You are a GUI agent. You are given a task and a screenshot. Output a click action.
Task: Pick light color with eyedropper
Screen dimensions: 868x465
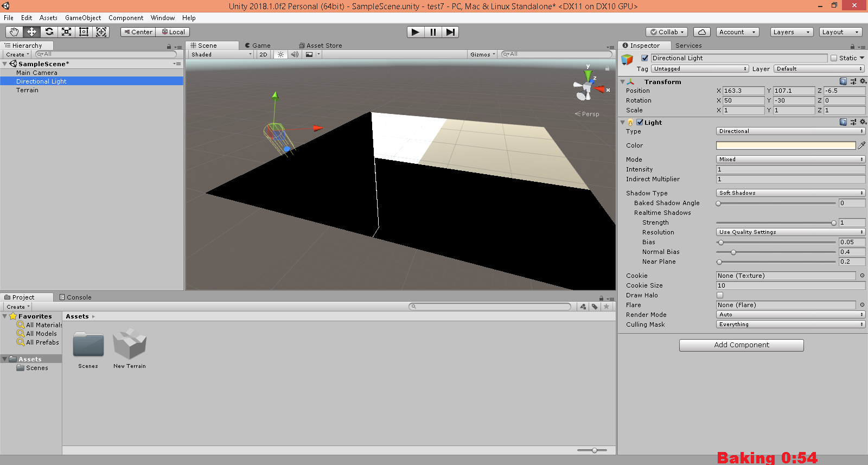[x=861, y=145]
